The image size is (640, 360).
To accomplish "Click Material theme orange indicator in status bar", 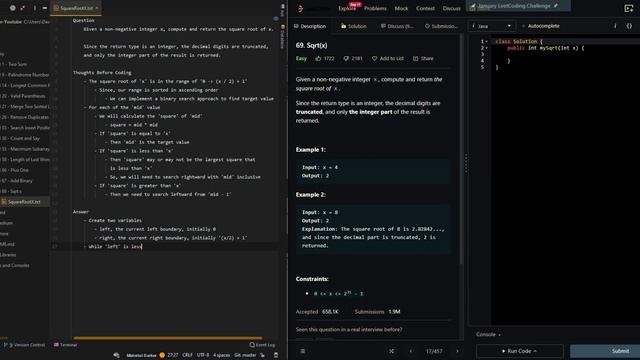I will click(162, 355).
